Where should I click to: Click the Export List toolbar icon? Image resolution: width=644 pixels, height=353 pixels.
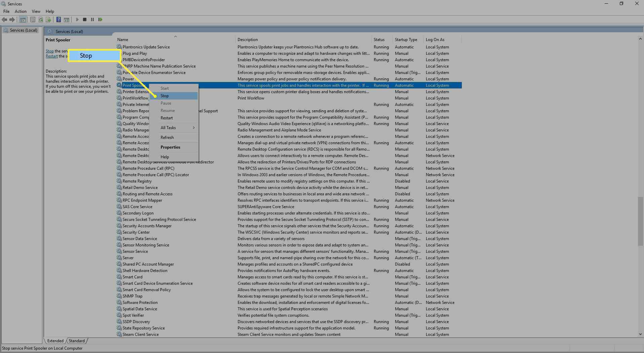(48, 19)
